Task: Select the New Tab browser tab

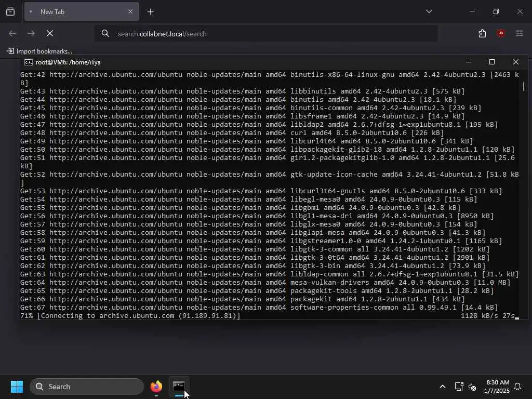Action: click(x=82, y=11)
